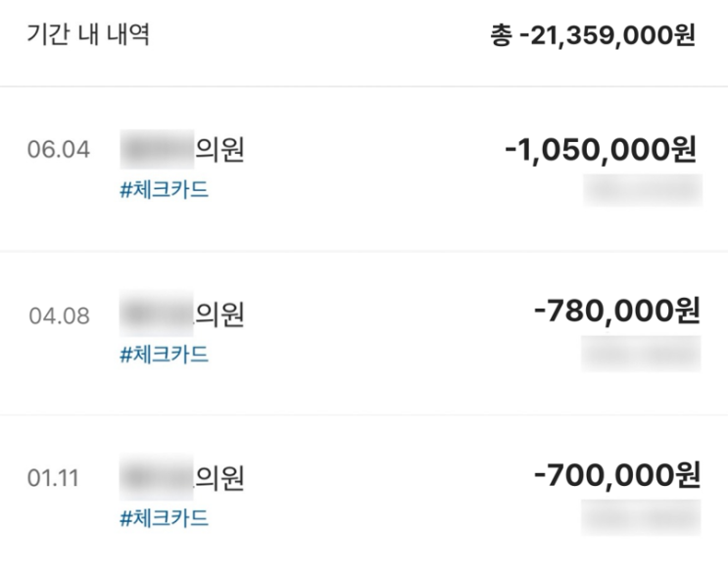Click the blurred merchant name on the 06.04 row
Image resolution: width=728 pixels, height=580 pixels.
(156, 150)
